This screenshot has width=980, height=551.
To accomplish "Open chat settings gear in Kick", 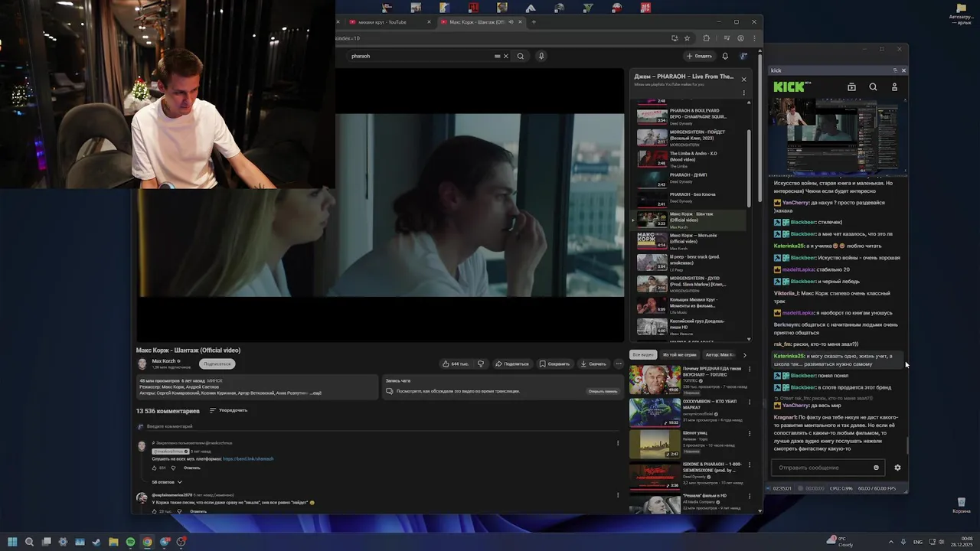I will click(x=897, y=468).
